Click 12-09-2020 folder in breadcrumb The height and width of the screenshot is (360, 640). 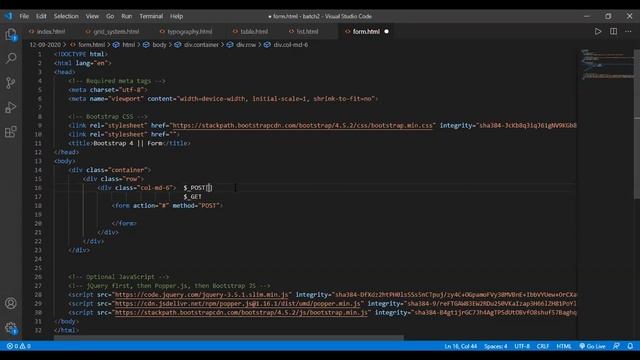pos(45,45)
